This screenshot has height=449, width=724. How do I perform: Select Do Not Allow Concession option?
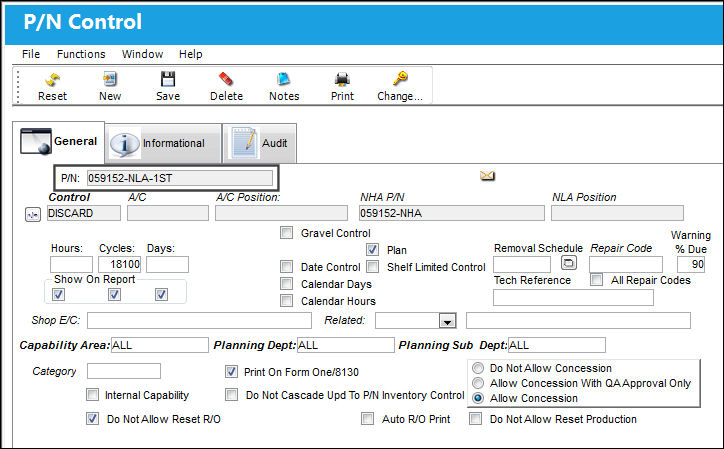478,368
